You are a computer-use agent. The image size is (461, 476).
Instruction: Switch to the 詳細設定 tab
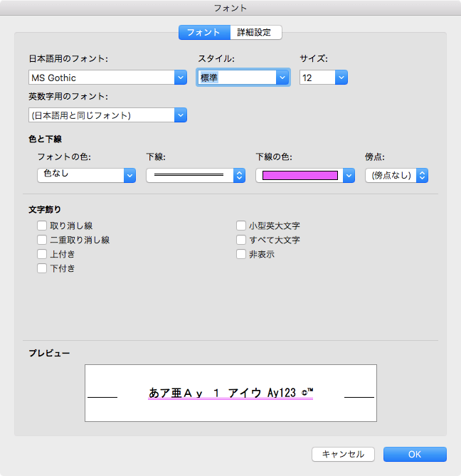pos(255,32)
